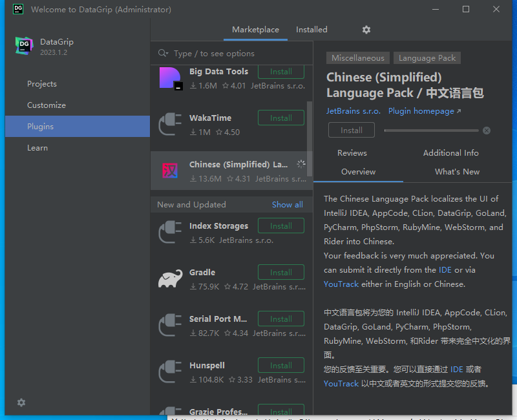The image size is (517, 420).
Task: Select the Chinese Language Pack plugin icon
Action: [x=171, y=171]
